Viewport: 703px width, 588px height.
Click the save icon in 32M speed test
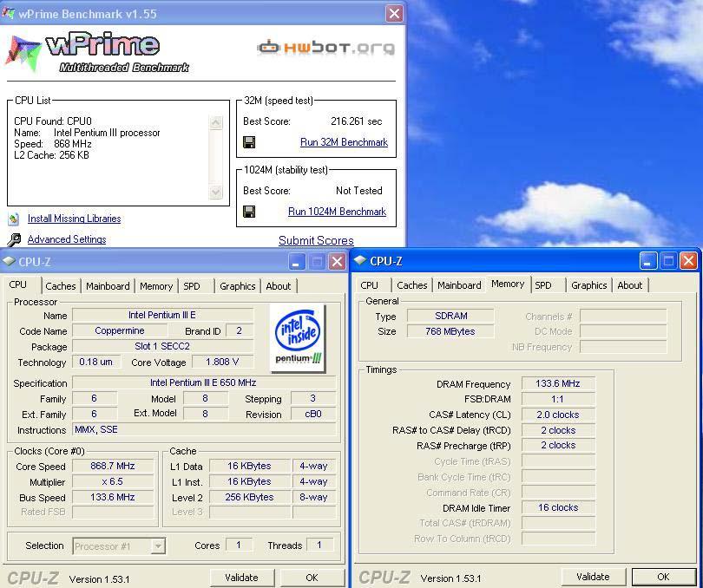coord(249,142)
